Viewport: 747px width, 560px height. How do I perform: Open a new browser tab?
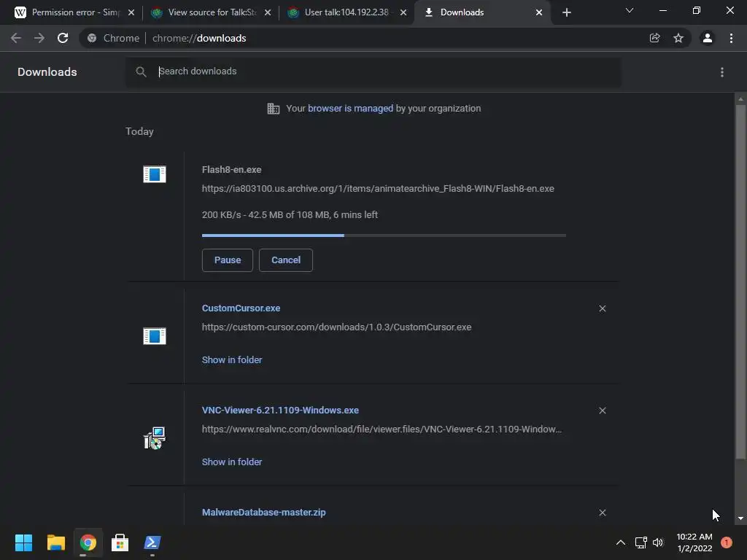566,12
